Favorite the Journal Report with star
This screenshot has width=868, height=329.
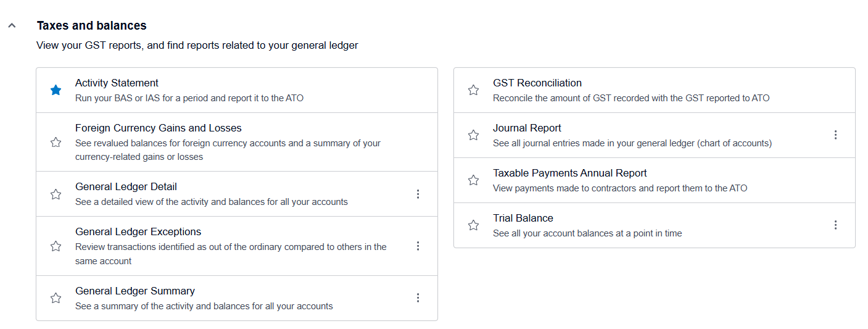coord(473,135)
